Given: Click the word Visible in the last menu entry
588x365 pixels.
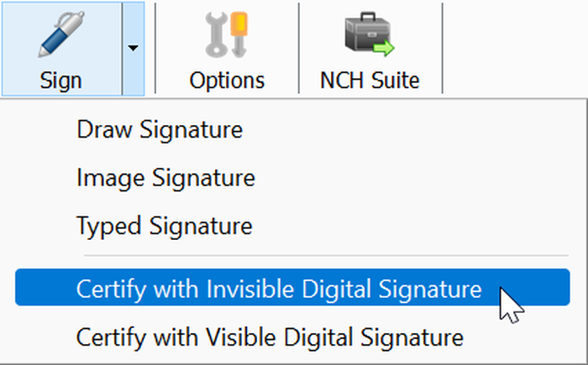Looking at the screenshot, I should 242,337.
